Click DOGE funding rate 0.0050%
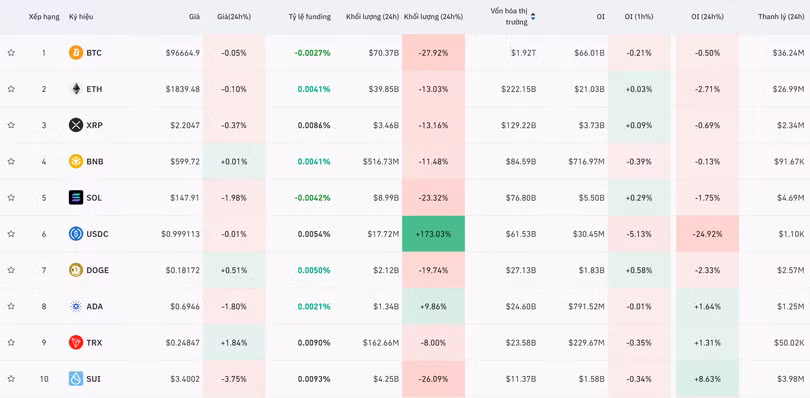This screenshot has height=398, width=810. tap(314, 270)
